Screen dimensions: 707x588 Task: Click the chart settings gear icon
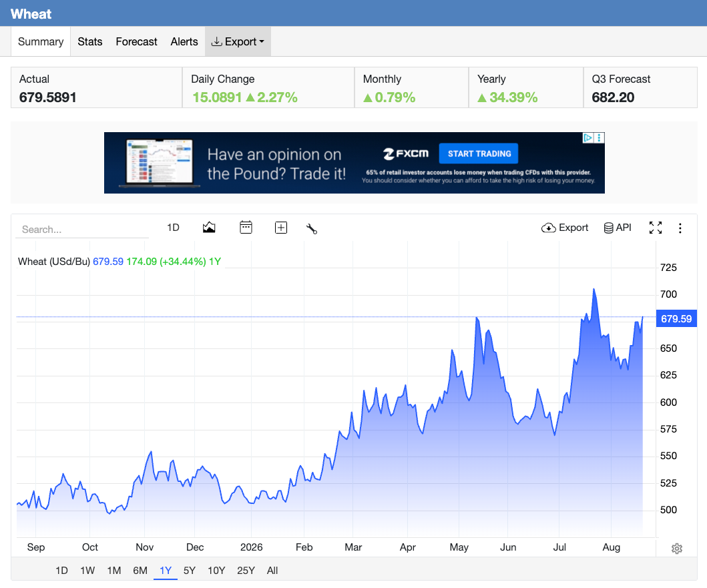click(677, 549)
